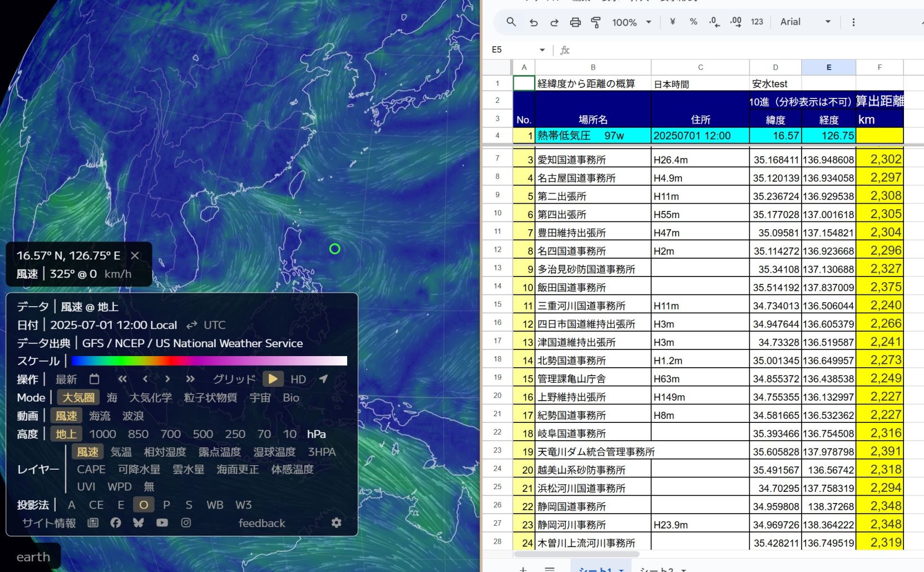The width and height of the screenshot is (924, 572).
Task: Click the 2,302 distance cell
Action: coord(879,159)
